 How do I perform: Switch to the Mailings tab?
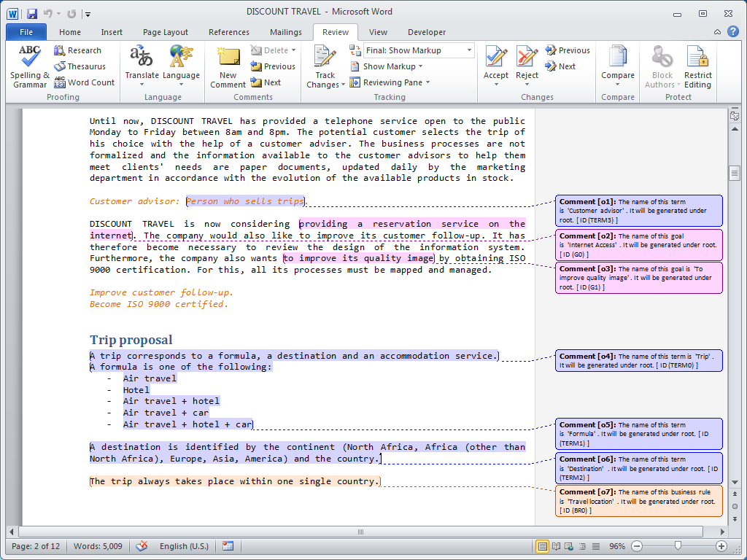point(286,32)
